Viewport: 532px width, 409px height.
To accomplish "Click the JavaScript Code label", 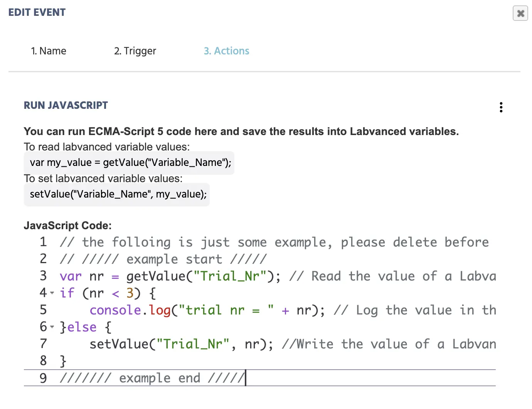I will (67, 225).
